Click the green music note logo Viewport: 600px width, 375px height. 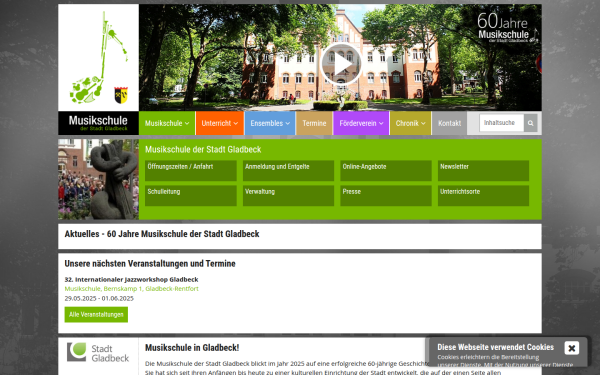click(x=99, y=57)
